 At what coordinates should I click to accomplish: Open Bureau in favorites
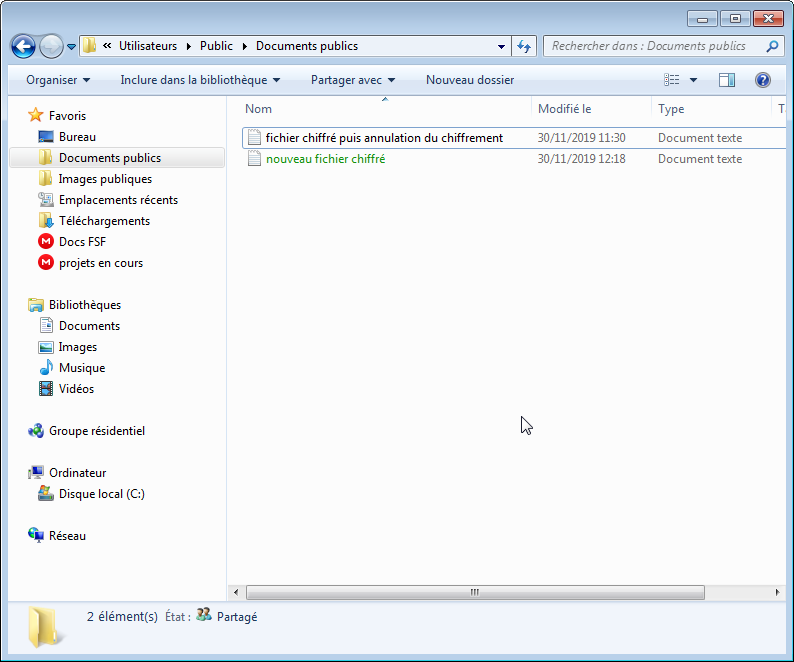tap(77, 137)
